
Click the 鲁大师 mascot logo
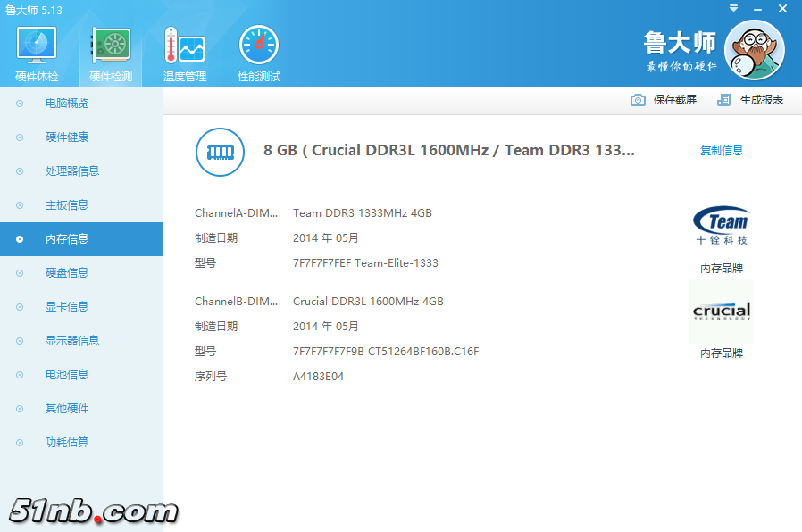click(x=755, y=50)
